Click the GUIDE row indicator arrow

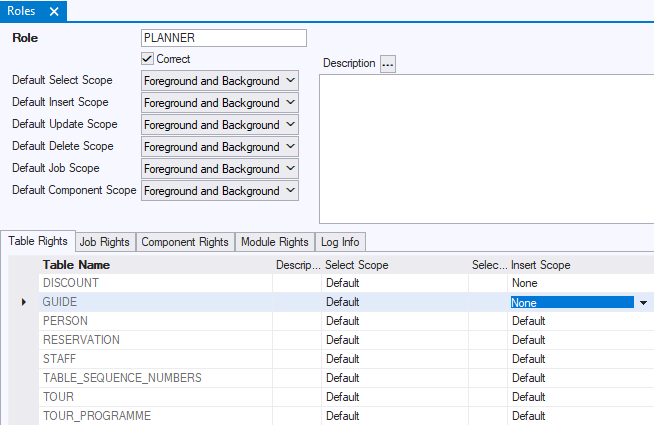(24, 302)
